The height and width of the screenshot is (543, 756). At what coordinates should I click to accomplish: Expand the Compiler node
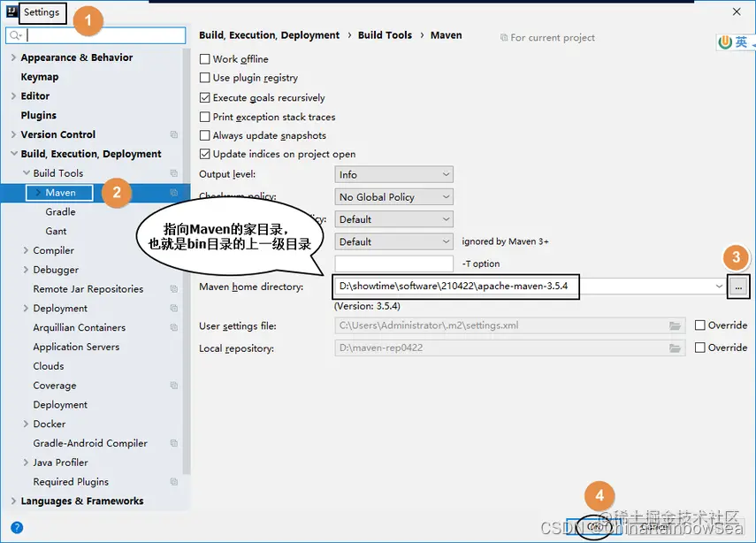26,250
